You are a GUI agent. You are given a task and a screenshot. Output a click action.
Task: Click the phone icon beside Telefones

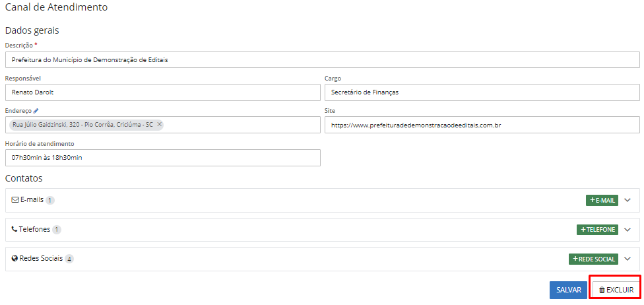[x=15, y=229]
